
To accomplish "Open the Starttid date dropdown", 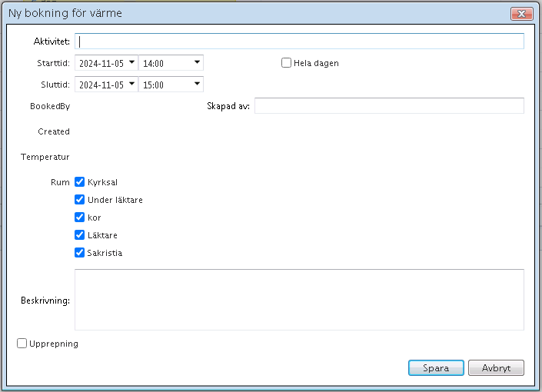I will tap(131, 63).
